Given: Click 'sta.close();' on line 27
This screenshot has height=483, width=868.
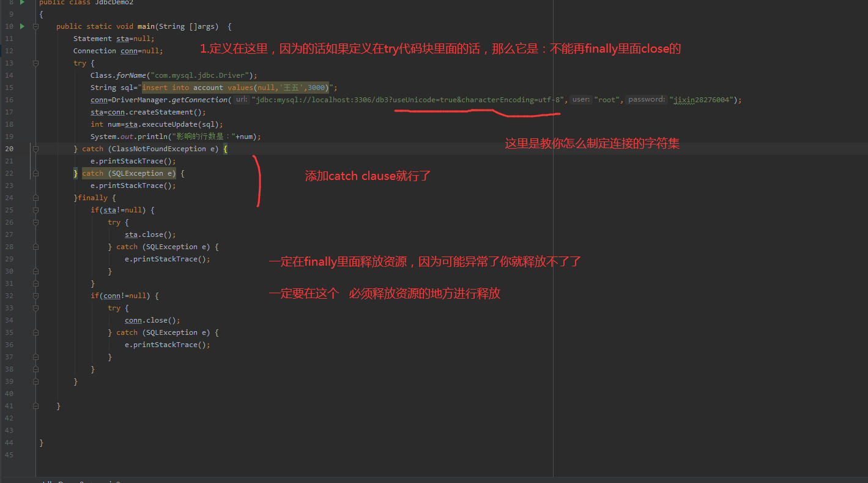Looking at the screenshot, I should tap(150, 234).
